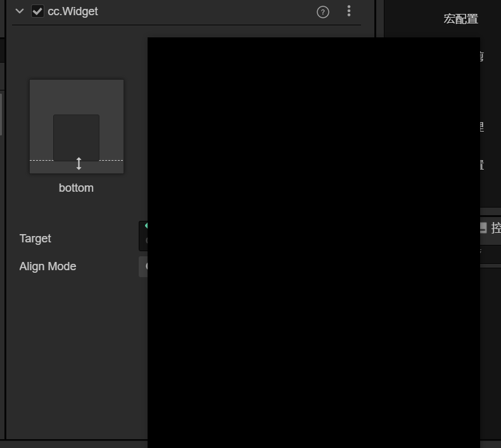Click the bottom alignment arrow in the widget preview
This screenshot has height=448, width=501.
click(79, 163)
